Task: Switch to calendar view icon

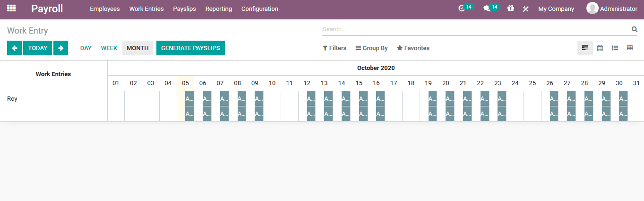Action: pos(600,48)
